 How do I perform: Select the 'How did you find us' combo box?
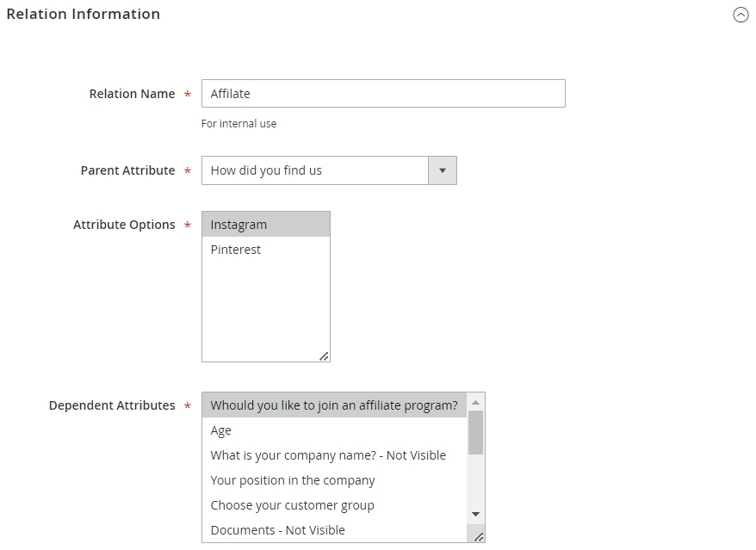pyautogui.click(x=329, y=170)
